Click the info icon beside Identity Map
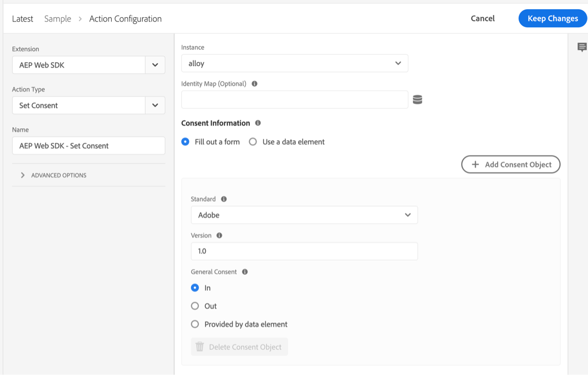This screenshot has width=588, height=377. [254, 83]
